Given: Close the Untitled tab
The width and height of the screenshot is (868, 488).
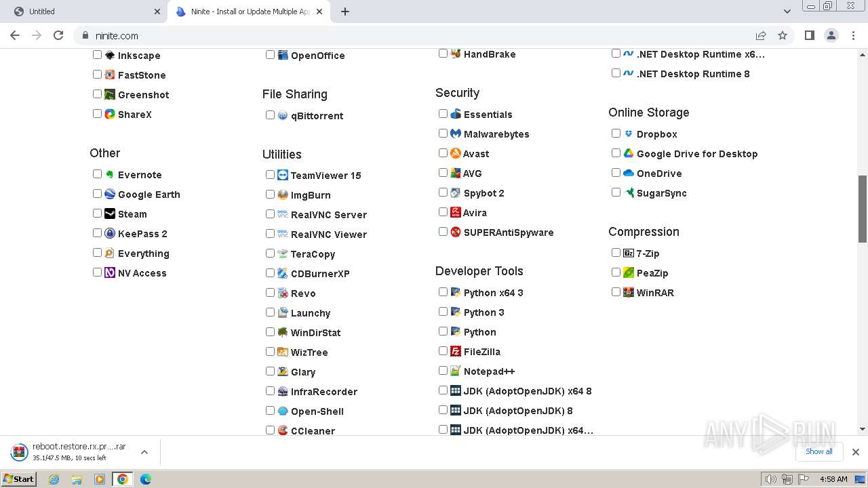Looking at the screenshot, I should coord(157,12).
